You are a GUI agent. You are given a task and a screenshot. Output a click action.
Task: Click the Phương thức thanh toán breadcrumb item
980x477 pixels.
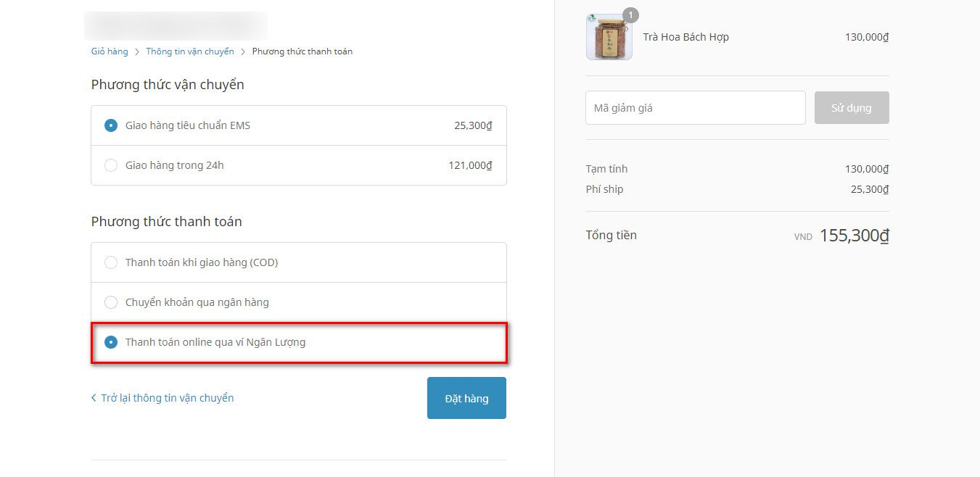[302, 51]
